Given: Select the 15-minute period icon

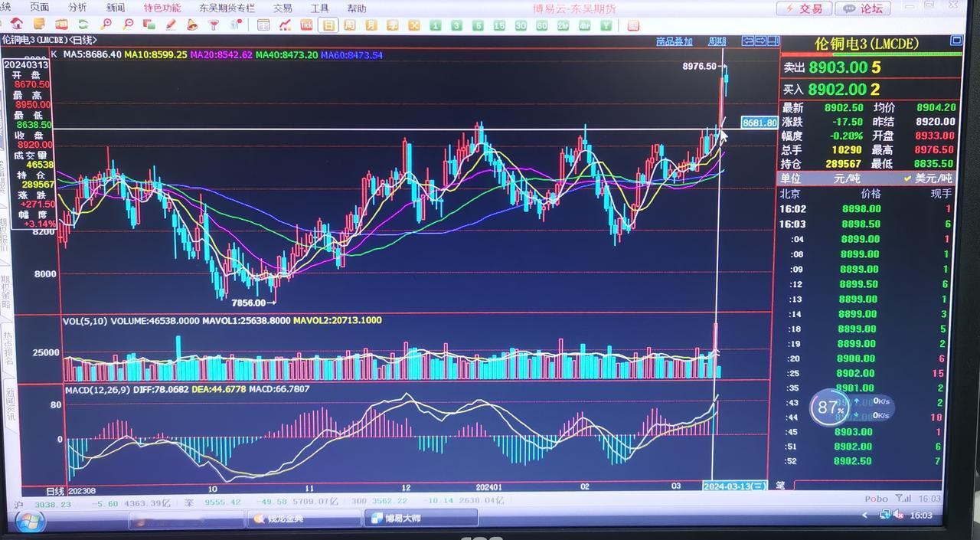Looking at the screenshot, I should tap(499, 25).
